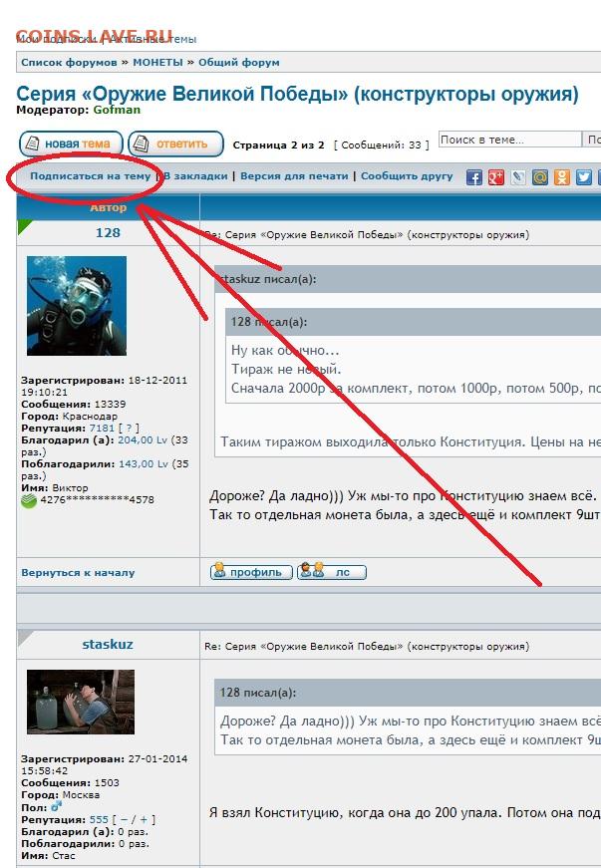Click 'Город: Краснодар' text
Screen dimensions: 601x868
69,417
